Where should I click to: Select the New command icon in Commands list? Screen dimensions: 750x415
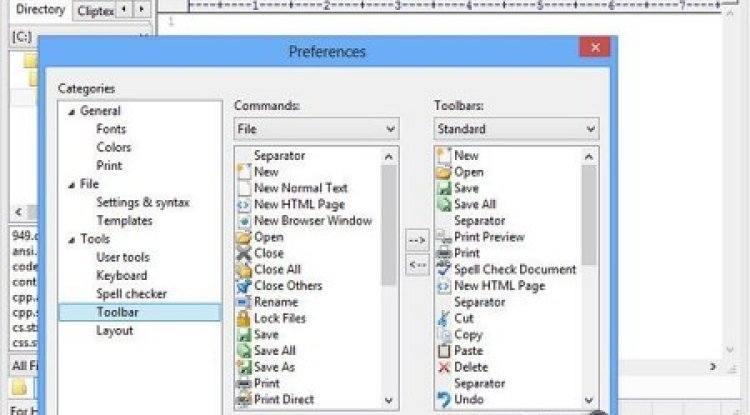coord(243,172)
